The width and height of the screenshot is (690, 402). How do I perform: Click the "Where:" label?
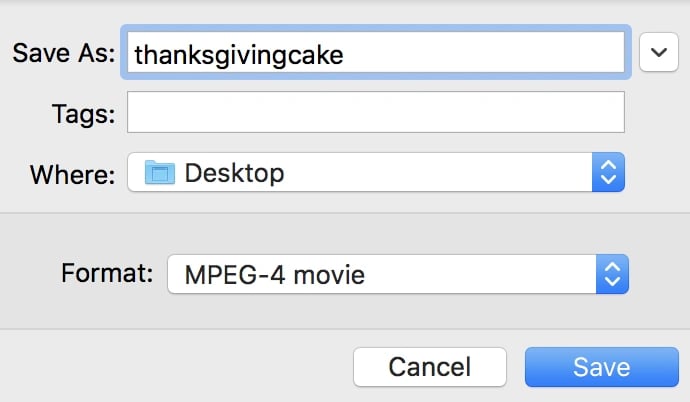click(x=72, y=174)
